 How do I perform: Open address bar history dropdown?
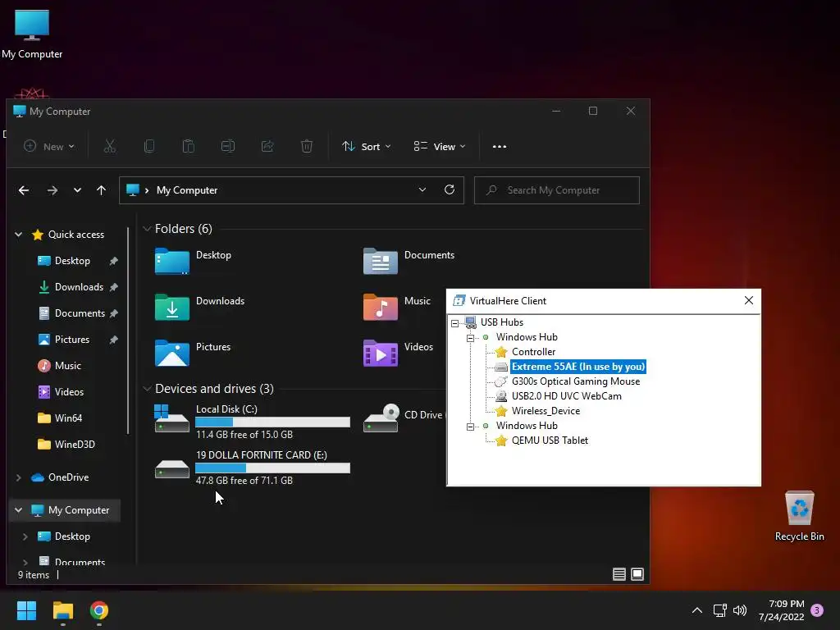pos(422,189)
